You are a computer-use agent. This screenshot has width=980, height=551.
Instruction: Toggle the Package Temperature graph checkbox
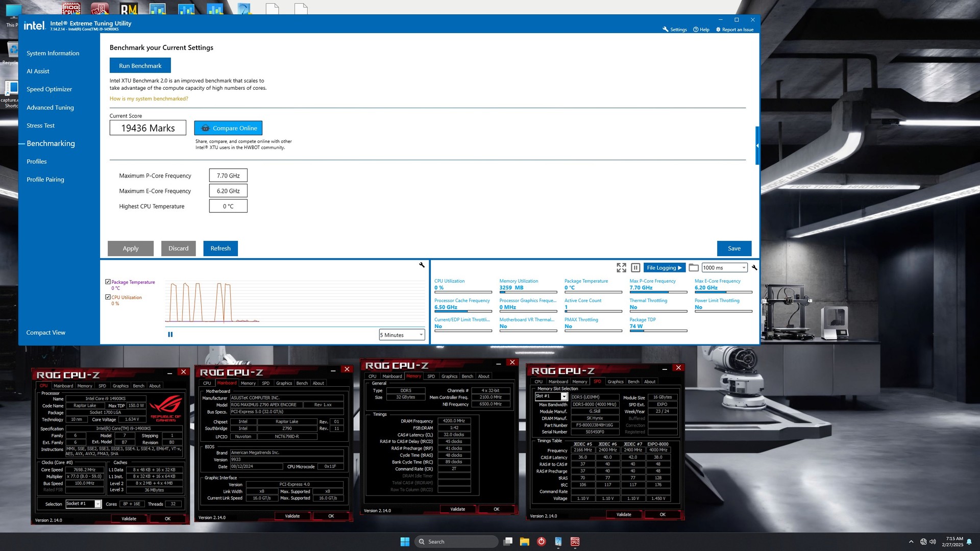(108, 282)
